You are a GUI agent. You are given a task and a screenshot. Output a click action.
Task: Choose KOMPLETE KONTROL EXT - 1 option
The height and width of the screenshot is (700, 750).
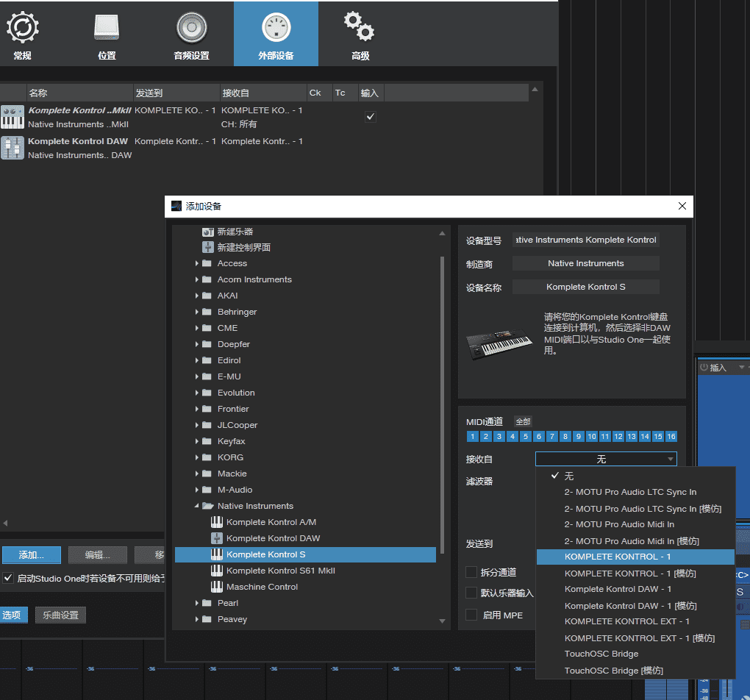tap(635, 621)
